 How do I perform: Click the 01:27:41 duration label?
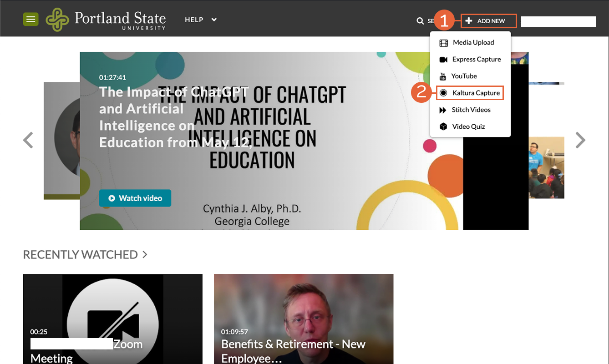[112, 77]
